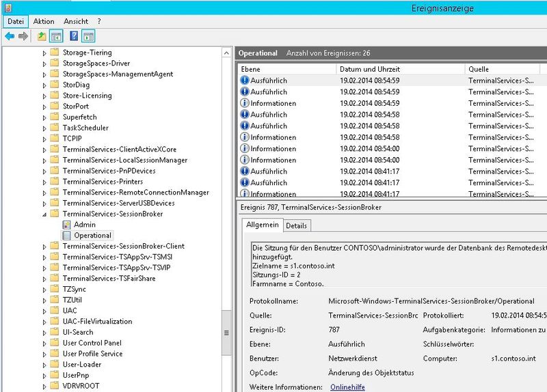The height and width of the screenshot is (392, 547).
Task: Select the User-Loader tree item
Action: click(82, 365)
